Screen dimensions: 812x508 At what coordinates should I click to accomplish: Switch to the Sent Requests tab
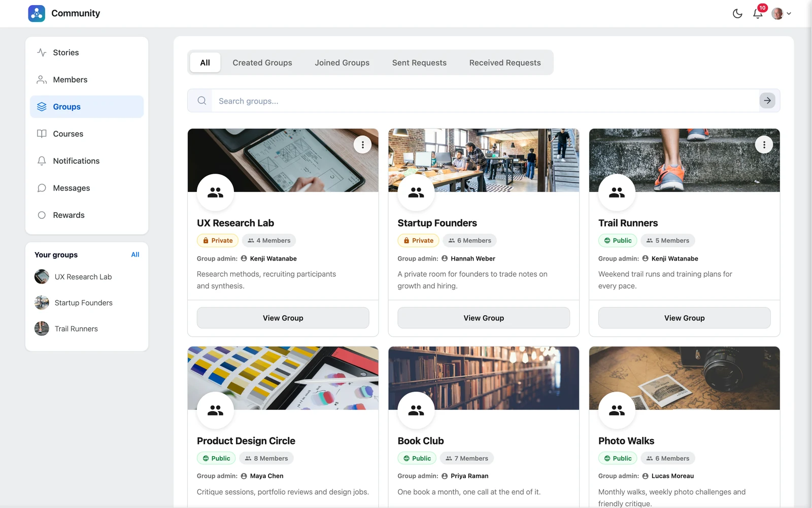419,62
